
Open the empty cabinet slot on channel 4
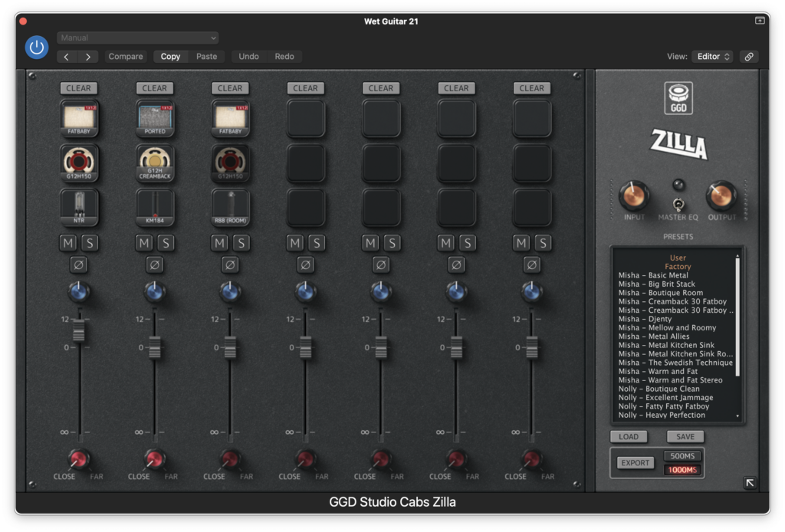pyautogui.click(x=306, y=119)
